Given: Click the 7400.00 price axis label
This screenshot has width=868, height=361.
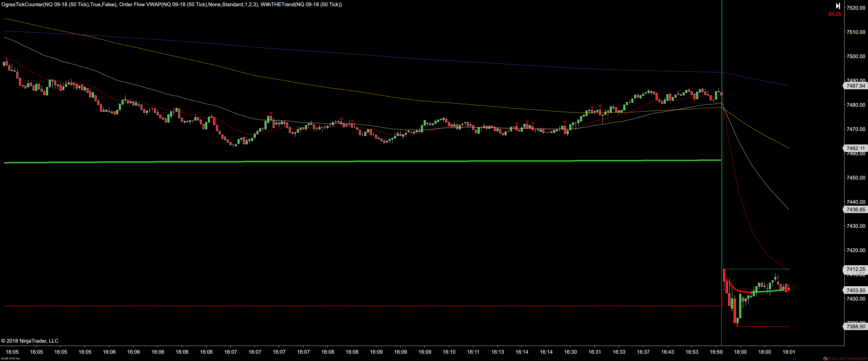Looking at the screenshot, I should tap(856, 299).
